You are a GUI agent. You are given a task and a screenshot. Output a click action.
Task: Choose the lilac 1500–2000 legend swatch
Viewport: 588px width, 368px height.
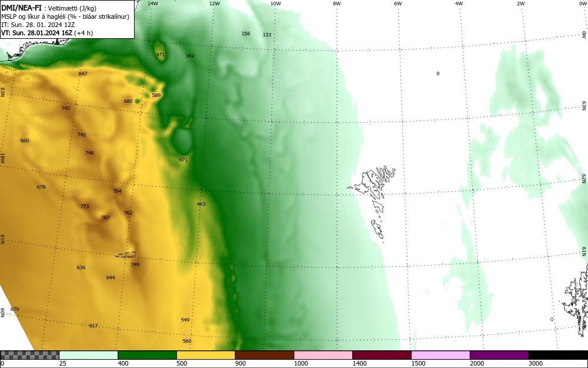click(x=440, y=355)
